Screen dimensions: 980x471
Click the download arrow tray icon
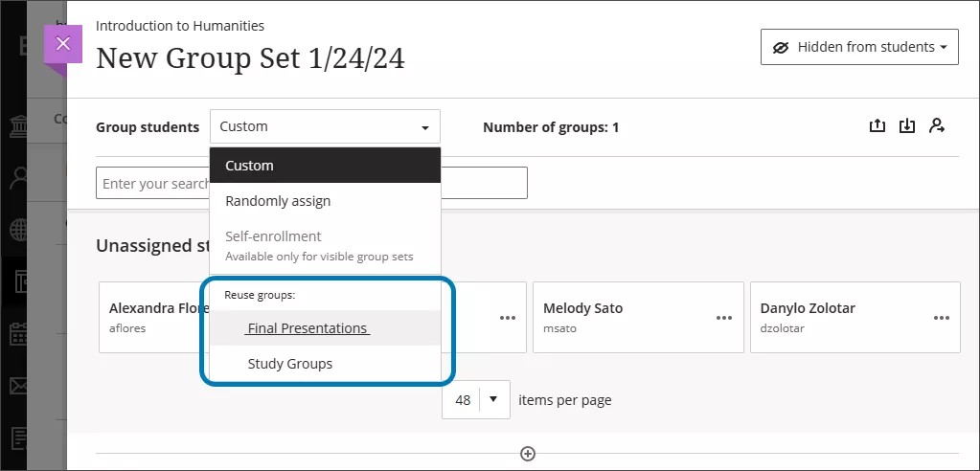point(907,126)
